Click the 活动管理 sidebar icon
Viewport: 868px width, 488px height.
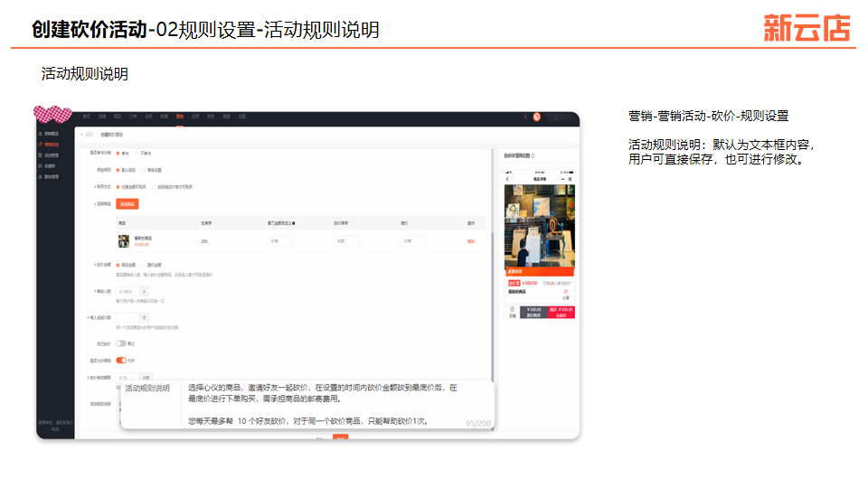pos(41,155)
